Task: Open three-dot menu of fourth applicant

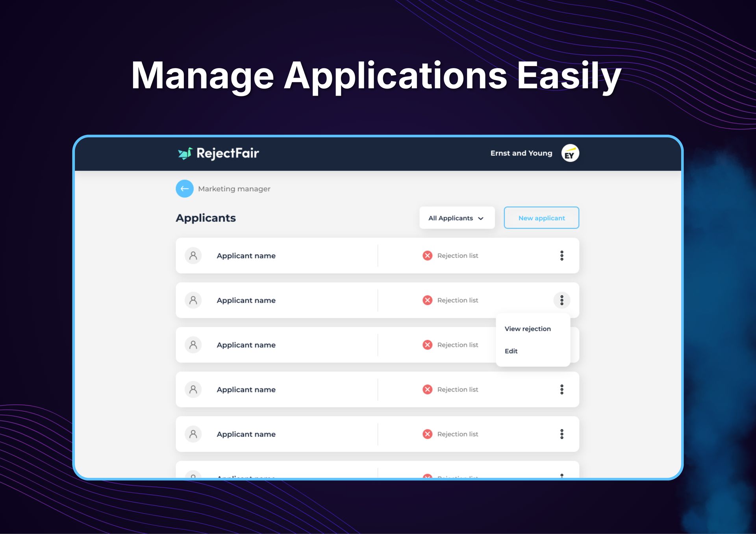Action: tap(561, 389)
